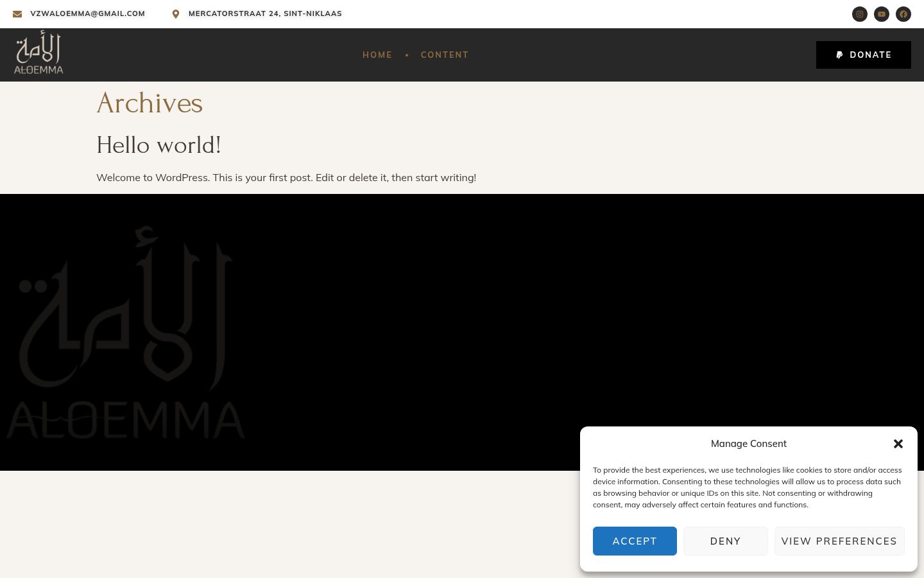Open the Facebook social icon
Screen dimensions: 924x578
(x=903, y=14)
